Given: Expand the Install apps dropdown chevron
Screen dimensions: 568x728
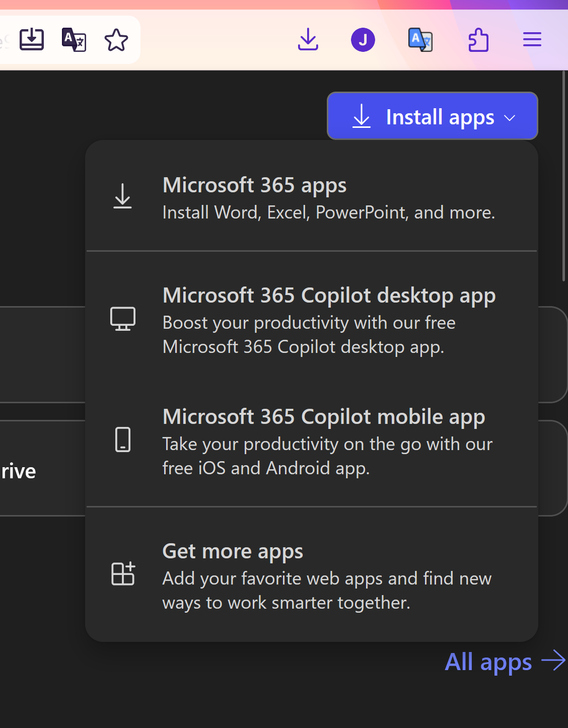Looking at the screenshot, I should click(511, 117).
